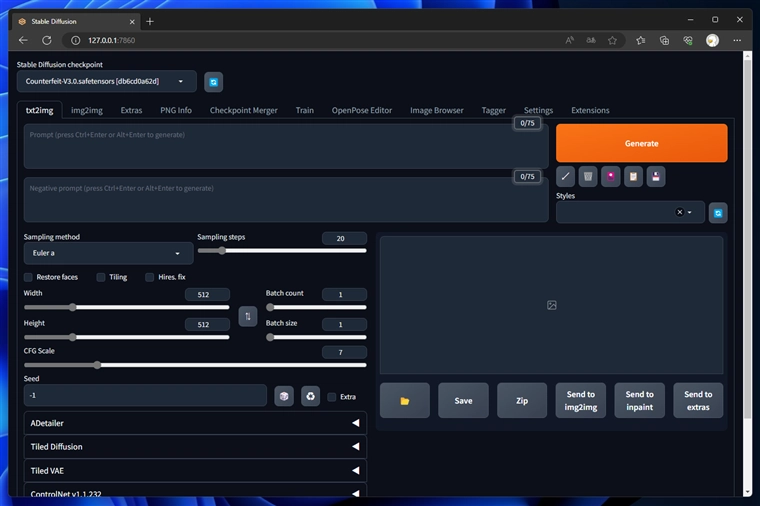This screenshot has height=506, width=760.
Task: Click the Width slider handle
Action: [x=72, y=307]
